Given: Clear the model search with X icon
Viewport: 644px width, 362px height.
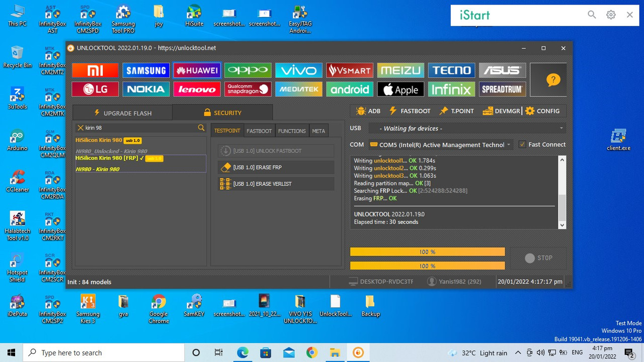Looking at the screenshot, I should click(x=80, y=128).
